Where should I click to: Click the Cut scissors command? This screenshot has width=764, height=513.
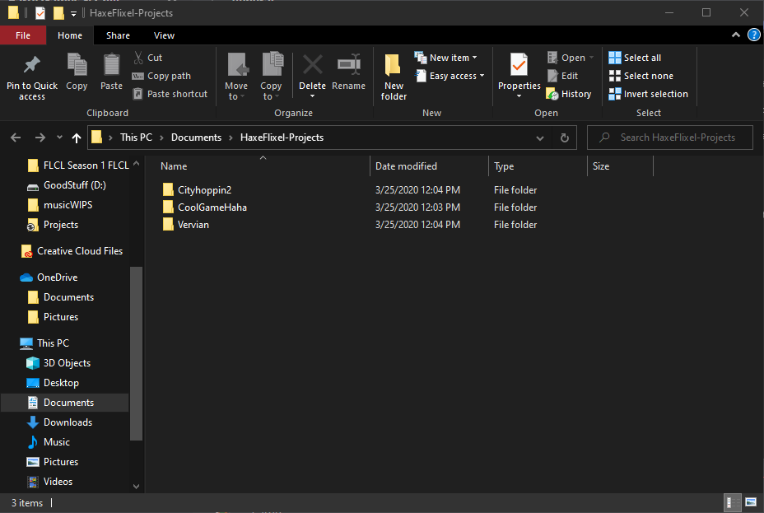click(148, 57)
